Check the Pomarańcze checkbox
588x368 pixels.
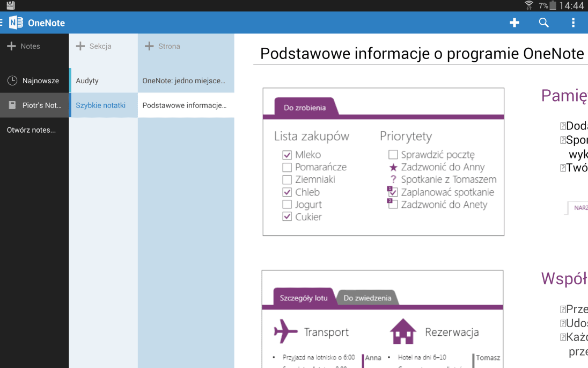click(x=287, y=167)
